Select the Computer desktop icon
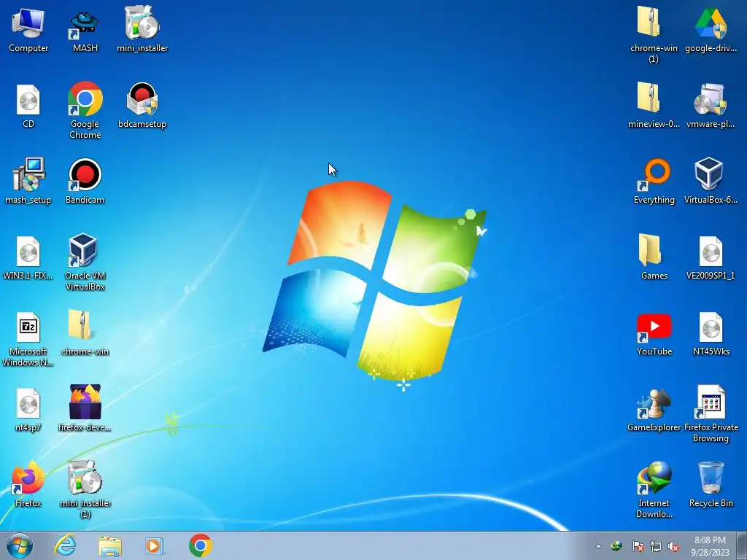The image size is (747, 560). pos(28,30)
